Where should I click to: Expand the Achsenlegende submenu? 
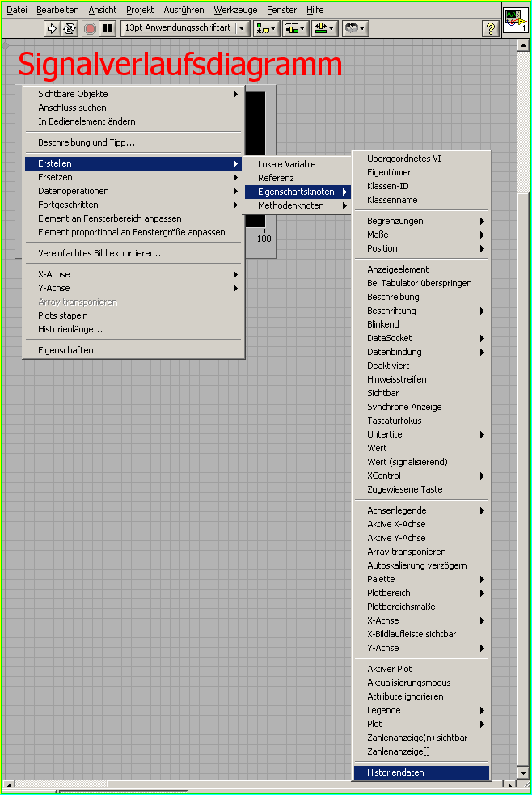(421, 510)
